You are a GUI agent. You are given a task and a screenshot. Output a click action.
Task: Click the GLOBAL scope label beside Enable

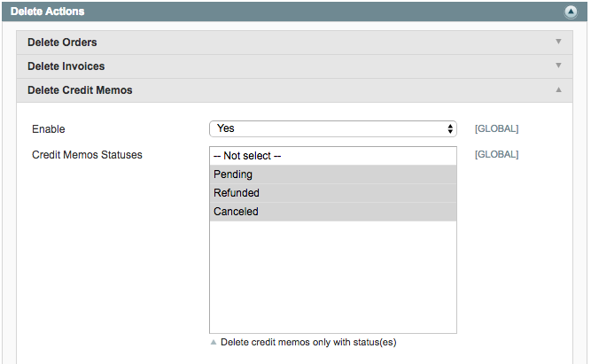coord(496,129)
